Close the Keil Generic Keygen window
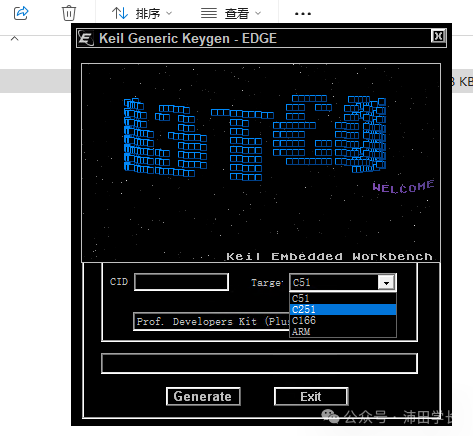This screenshot has height=436, width=473. point(438,36)
